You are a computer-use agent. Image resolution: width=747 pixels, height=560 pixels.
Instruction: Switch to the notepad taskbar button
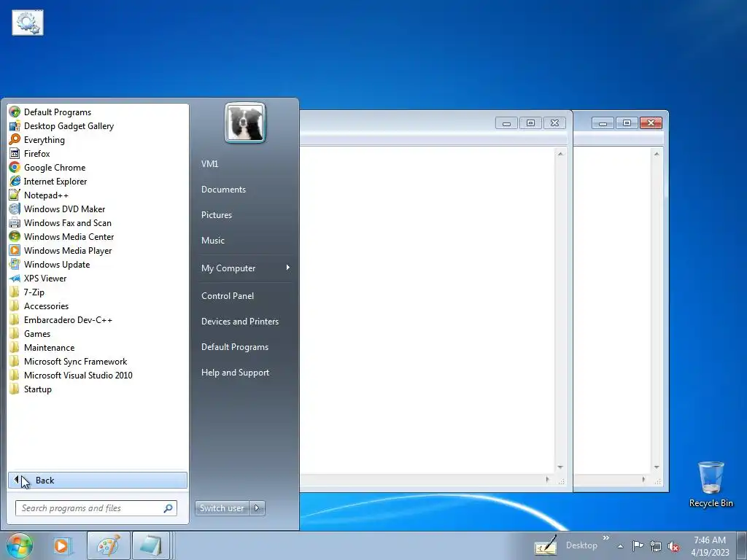click(151, 545)
